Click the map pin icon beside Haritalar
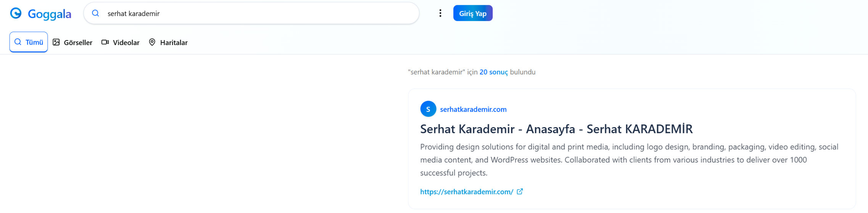868x213 pixels. [x=152, y=42]
